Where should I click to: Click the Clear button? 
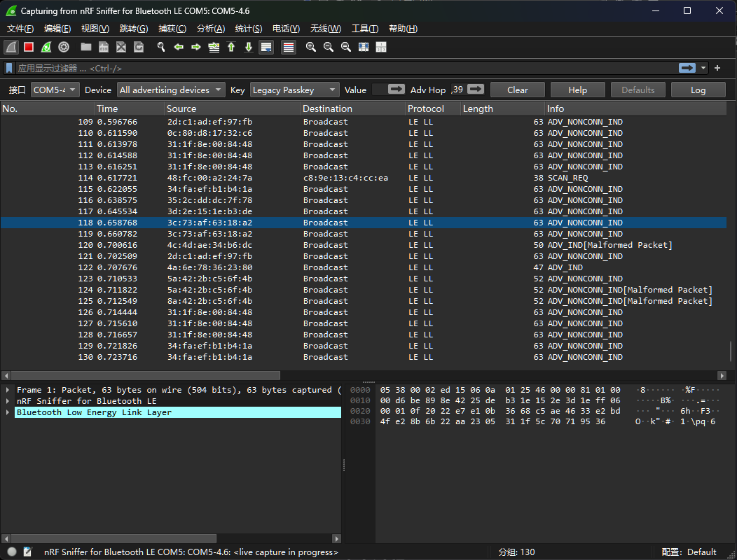coord(518,90)
